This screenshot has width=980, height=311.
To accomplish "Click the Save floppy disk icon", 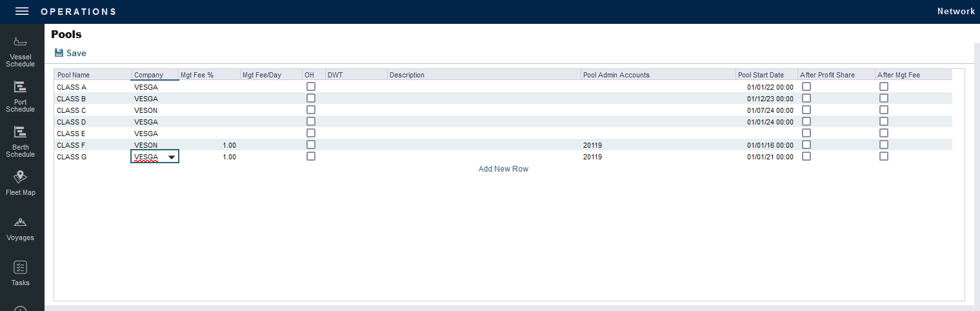I will [59, 53].
